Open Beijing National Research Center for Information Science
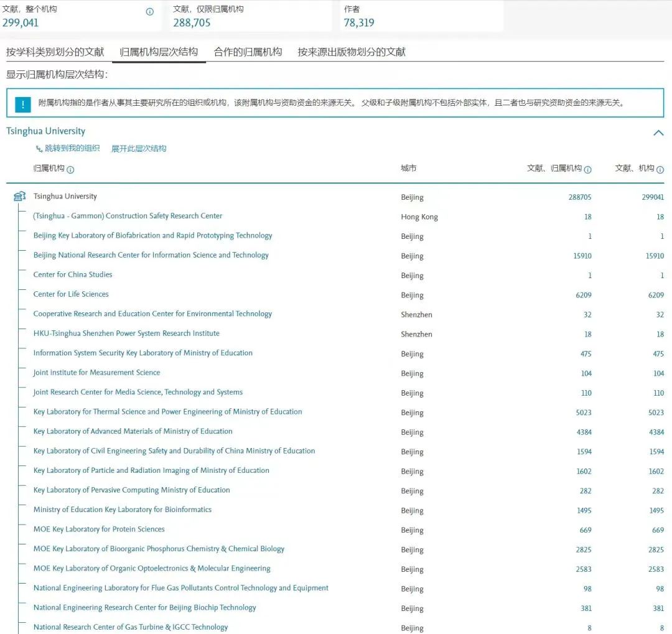672x634 pixels. pos(151,254)
